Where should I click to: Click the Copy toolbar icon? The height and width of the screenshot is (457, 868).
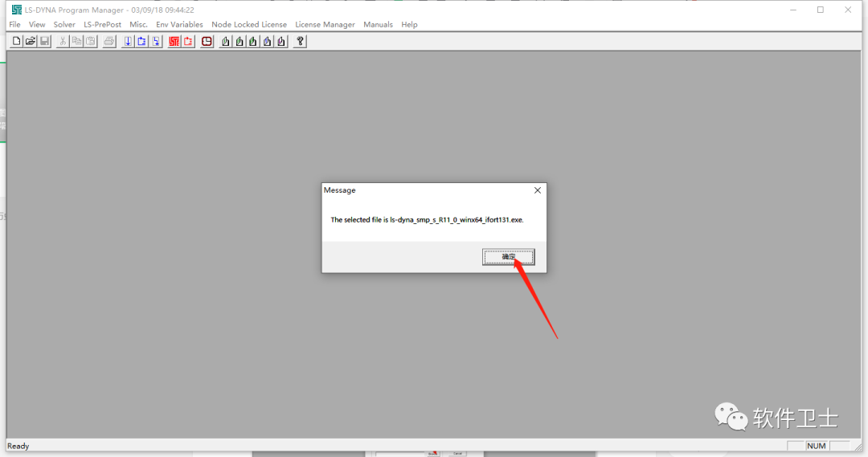click(76, 41)
